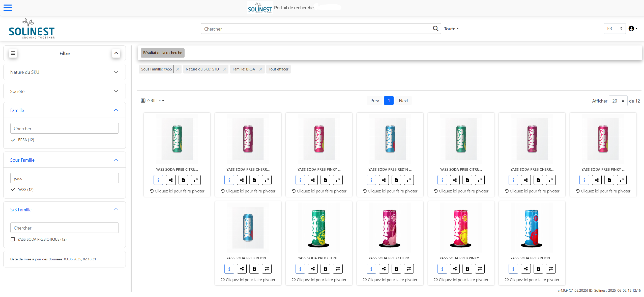This screenshot has height=297, width=644.
Task: Share the cherry-artwork purple can product
Action: tap(384, 269)
